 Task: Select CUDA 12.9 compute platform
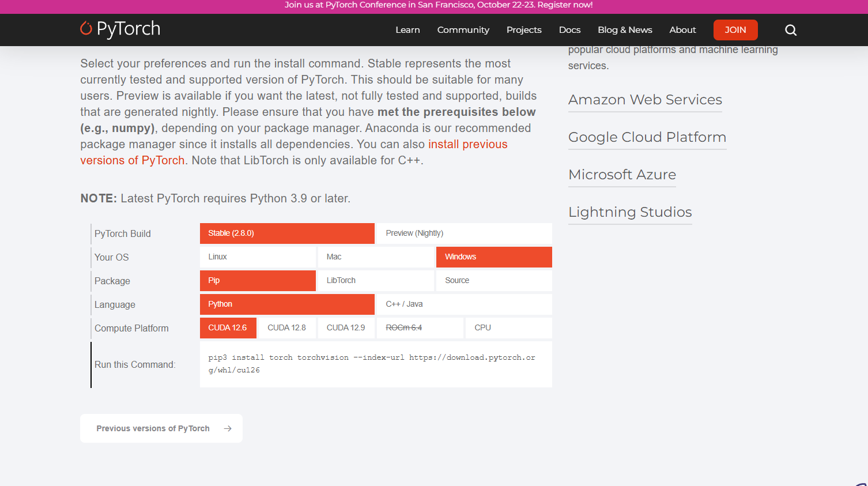click(x=346, y=328)
